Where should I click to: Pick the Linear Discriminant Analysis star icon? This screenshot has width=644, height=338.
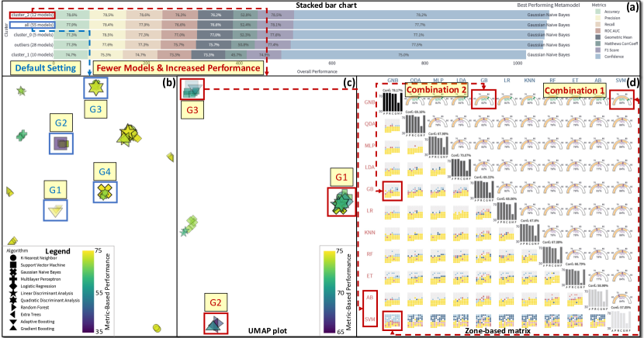[x=13, y=293]
